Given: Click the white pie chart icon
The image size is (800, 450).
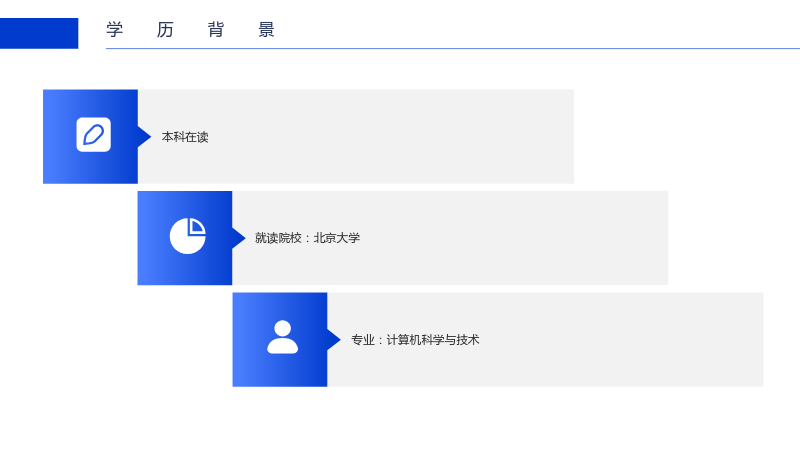Looking at the screenshot, I should [x=188, y=236].
